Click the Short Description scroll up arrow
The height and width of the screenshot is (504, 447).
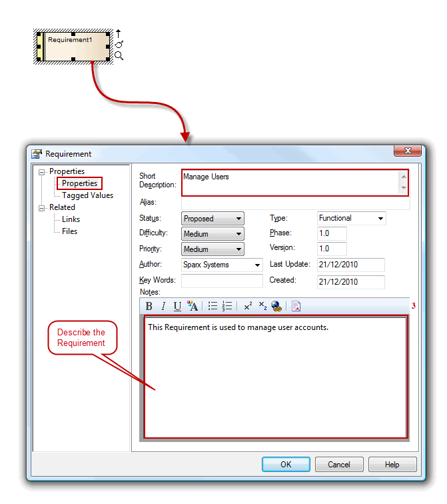404,177
